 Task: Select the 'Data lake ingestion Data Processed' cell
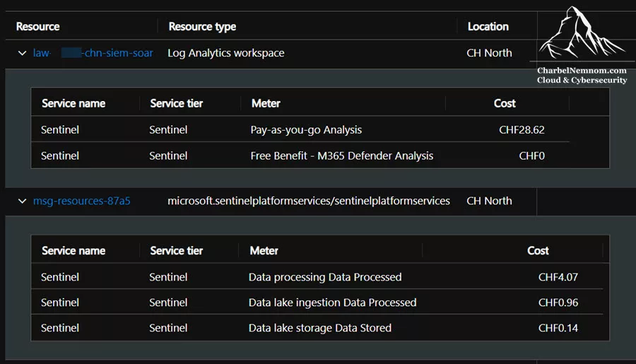click(x=332, y=303)
